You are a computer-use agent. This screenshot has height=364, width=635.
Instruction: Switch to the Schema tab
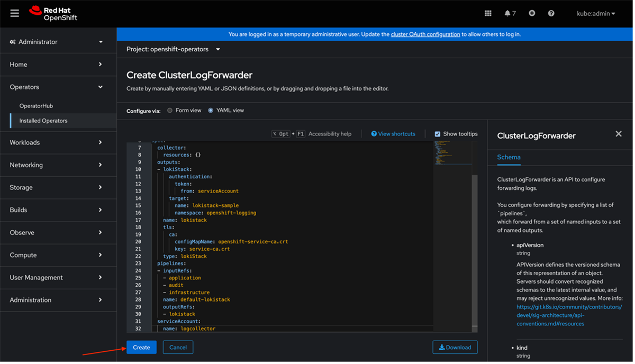[x=509, y=157]
